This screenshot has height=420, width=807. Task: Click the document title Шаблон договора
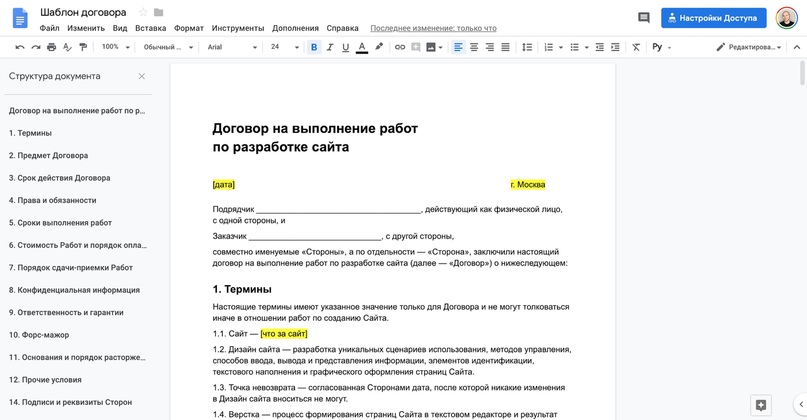tap(83, 12)
